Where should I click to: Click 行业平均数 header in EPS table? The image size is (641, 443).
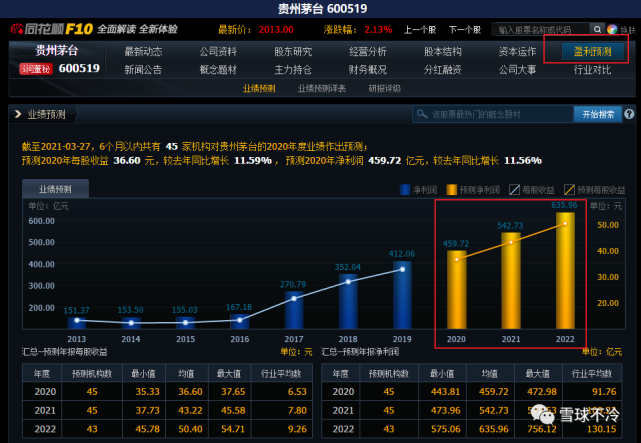(281, 374)
